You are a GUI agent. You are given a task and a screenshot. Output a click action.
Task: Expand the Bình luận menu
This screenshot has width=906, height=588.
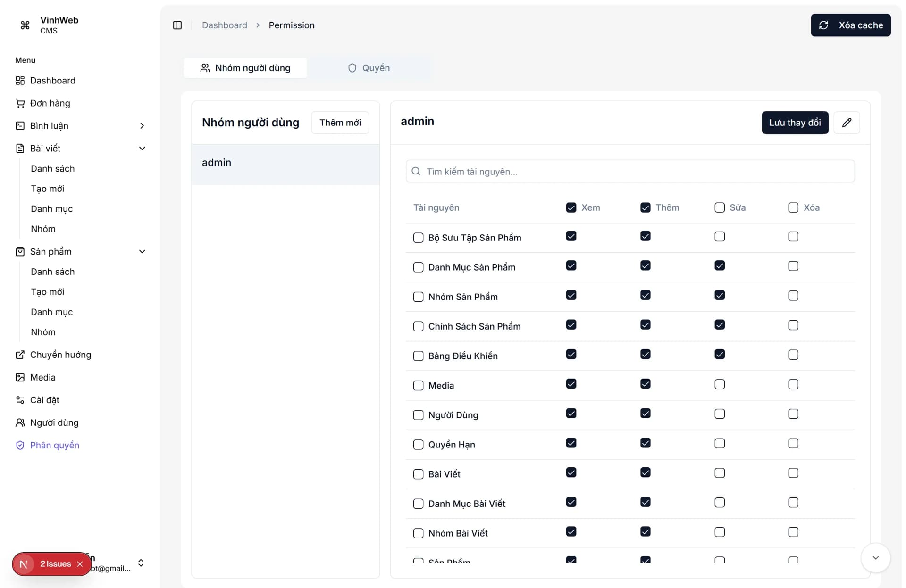pos(142,126)
